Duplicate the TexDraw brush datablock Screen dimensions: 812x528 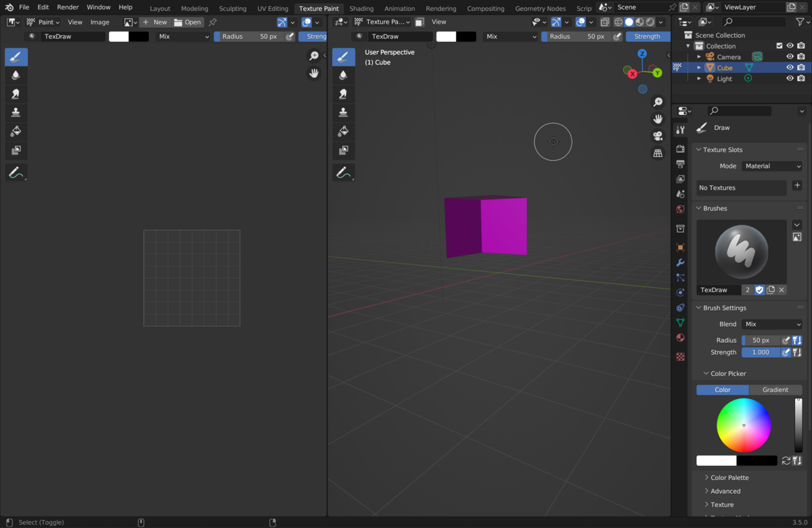771,290
